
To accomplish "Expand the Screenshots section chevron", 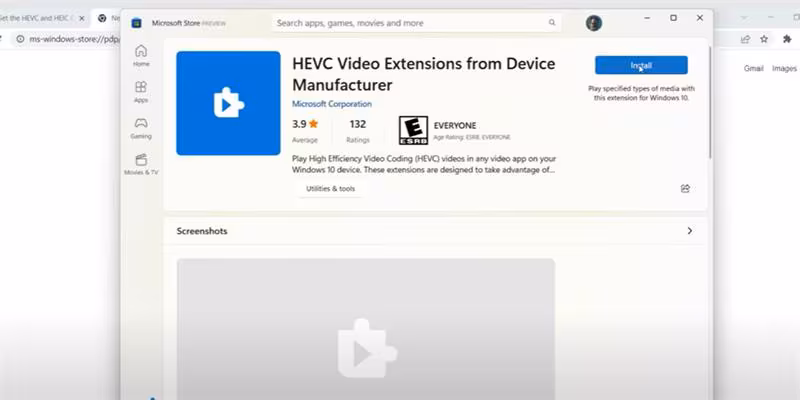I will click(x=689, y=231).
